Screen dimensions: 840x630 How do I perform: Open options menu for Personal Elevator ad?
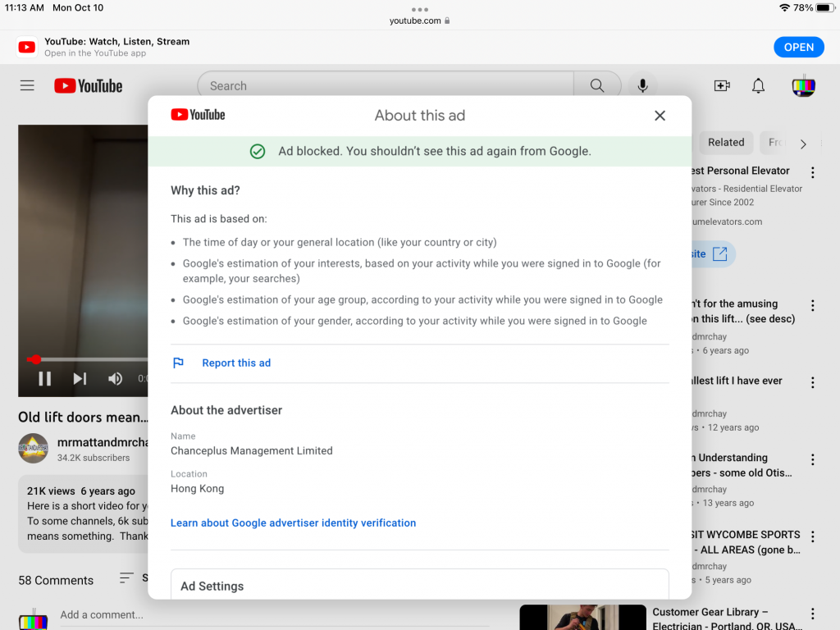pyautogui.click(x=813, y=172)
